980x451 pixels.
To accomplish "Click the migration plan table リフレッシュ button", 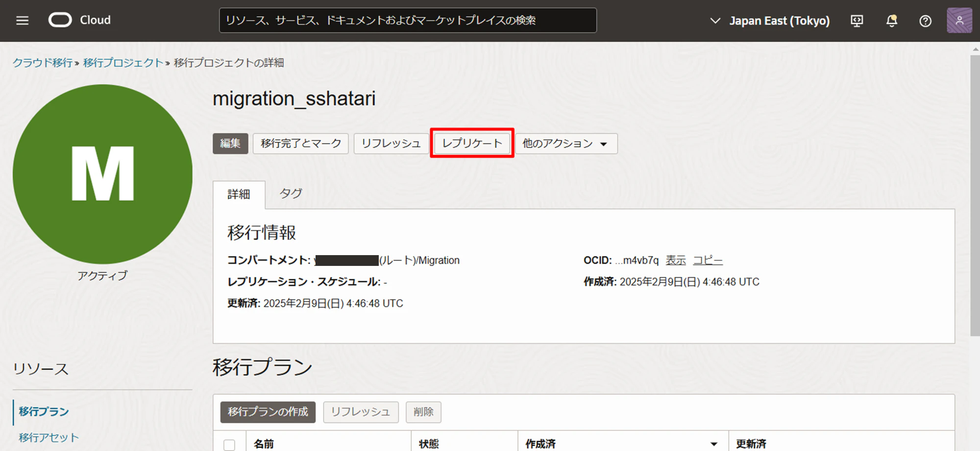I will (x=361, y=412).
